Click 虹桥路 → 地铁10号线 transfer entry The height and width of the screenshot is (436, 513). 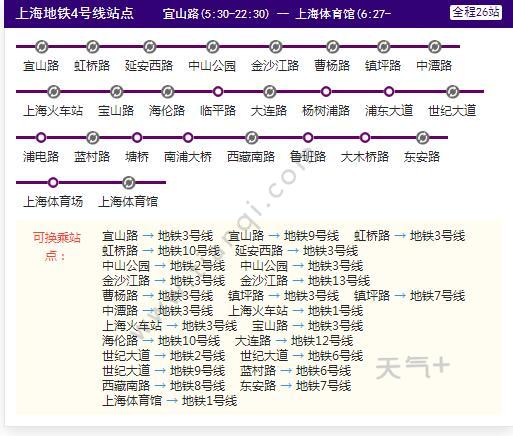[161, 250]
